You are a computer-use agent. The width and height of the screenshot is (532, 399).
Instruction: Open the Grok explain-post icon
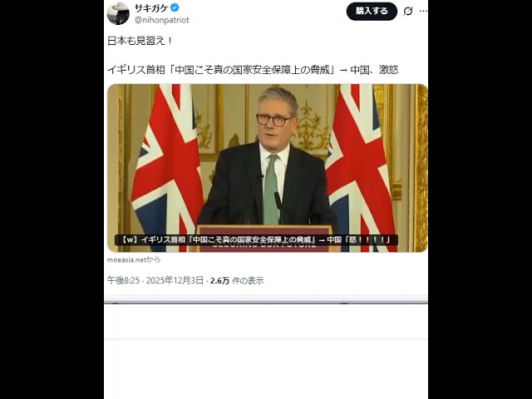tap(408, 11)
